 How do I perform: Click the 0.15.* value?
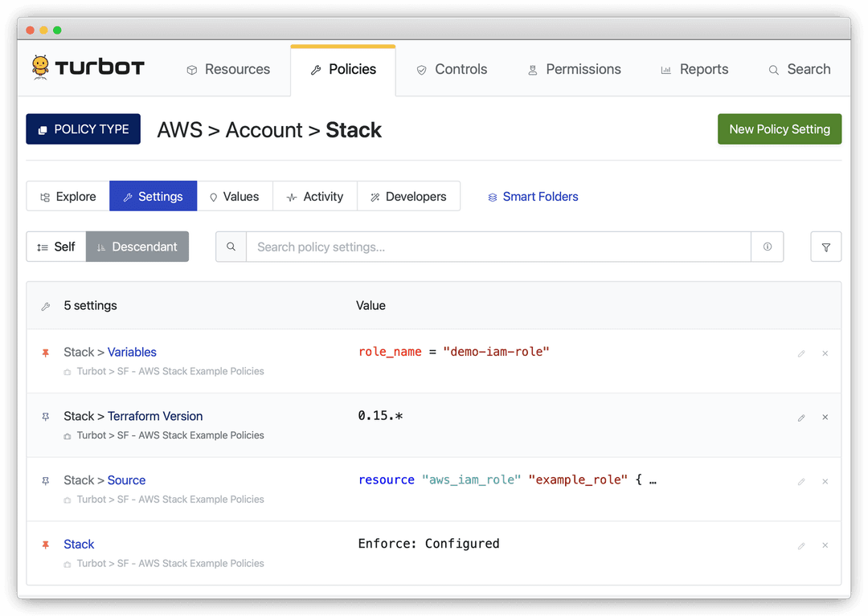click(x=380, y=416)
